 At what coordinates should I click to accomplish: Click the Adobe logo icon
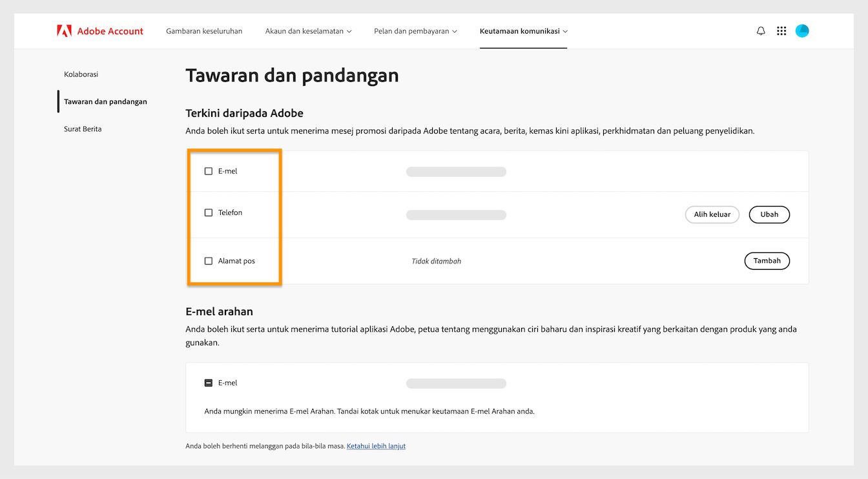coord(63,30)
